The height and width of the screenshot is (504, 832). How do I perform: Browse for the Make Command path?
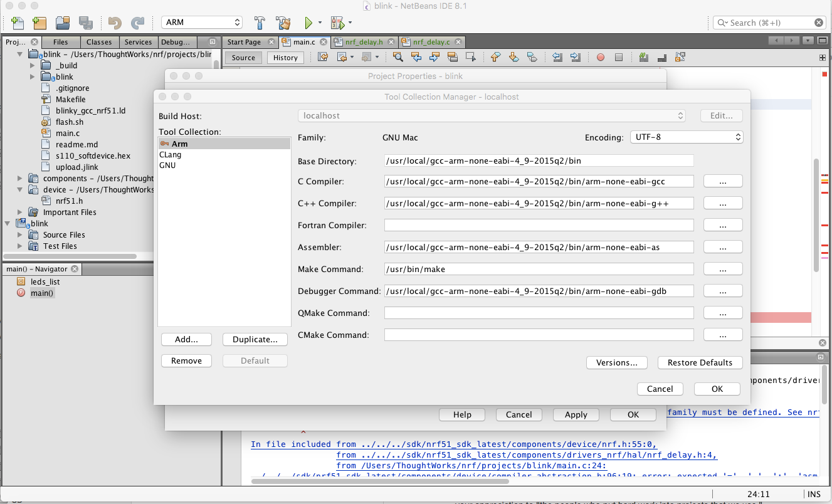(723, 269)
